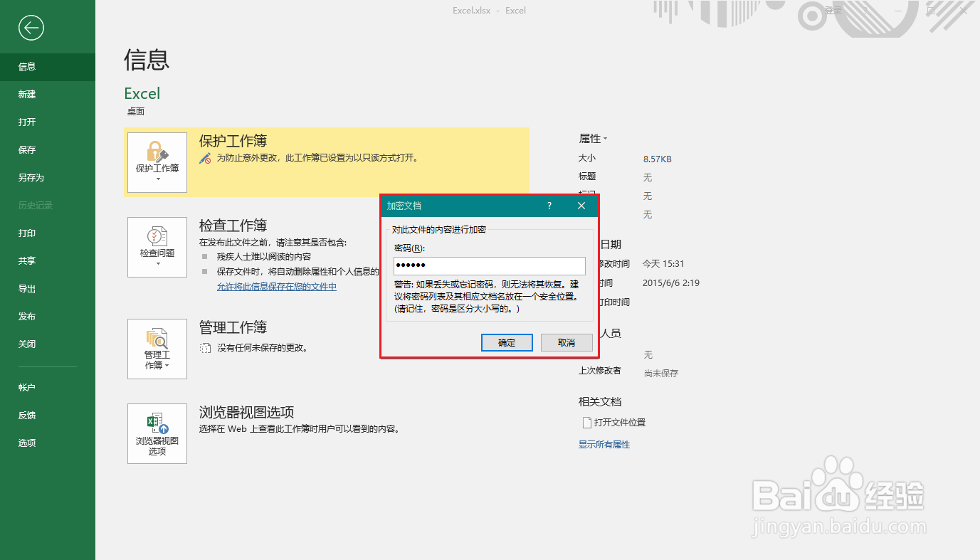Click the read-only pencil icon under 保护工作簿
The image size is (980, 560).
pos(206,158)
